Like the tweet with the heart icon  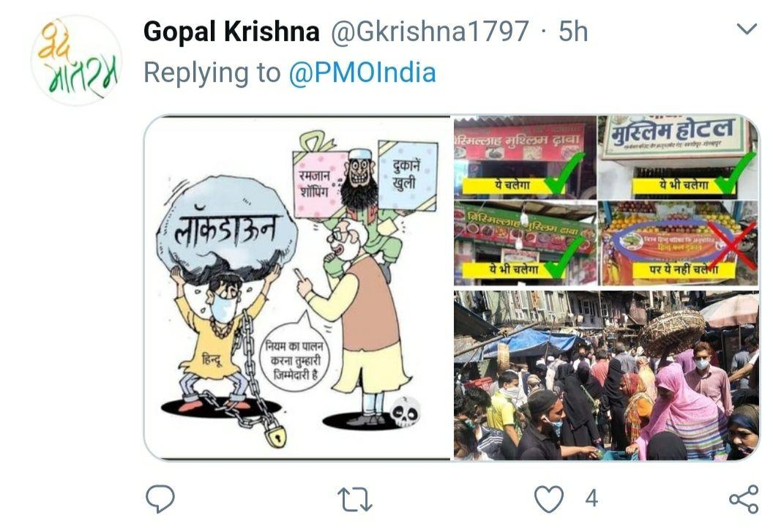[549, 499]
